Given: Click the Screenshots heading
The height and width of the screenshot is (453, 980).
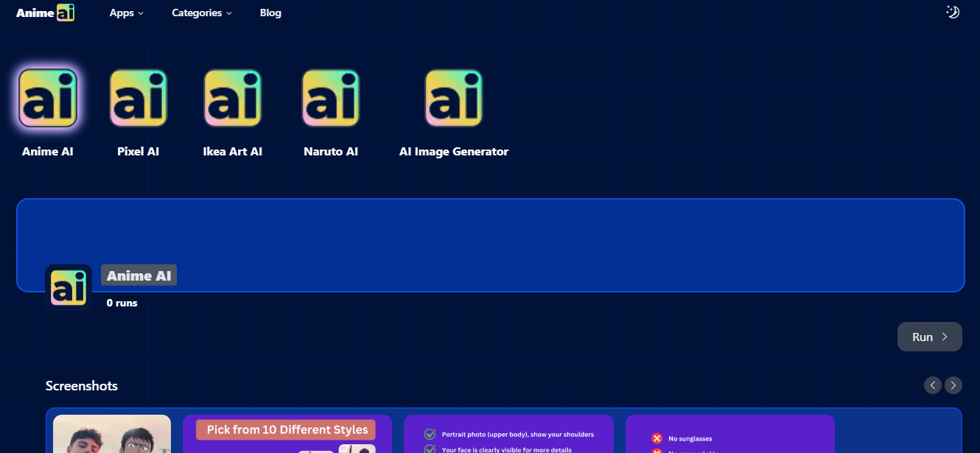Looking at the screenshot, I should click(x=82, y=386).
